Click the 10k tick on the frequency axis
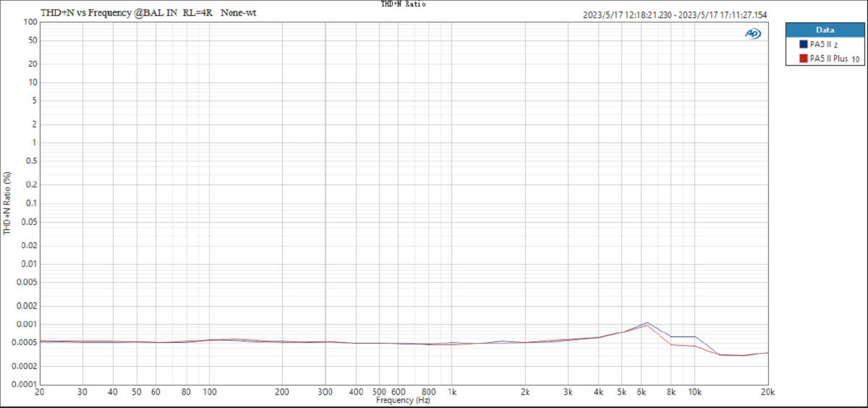 tap(694, 392)
